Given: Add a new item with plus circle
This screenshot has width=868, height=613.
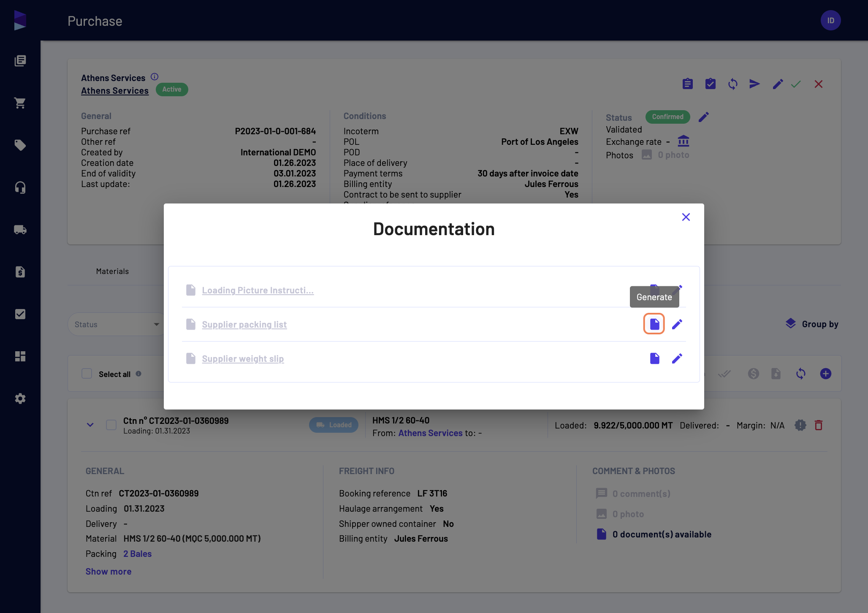Looking at the screenshot, I should point(825,373).
